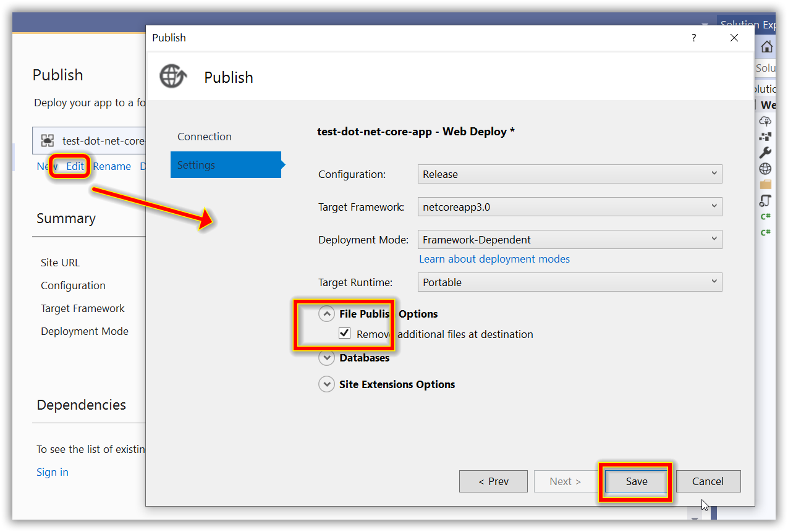Click the Edit link under the profile

pyautogui.click(x=75, y=166)
